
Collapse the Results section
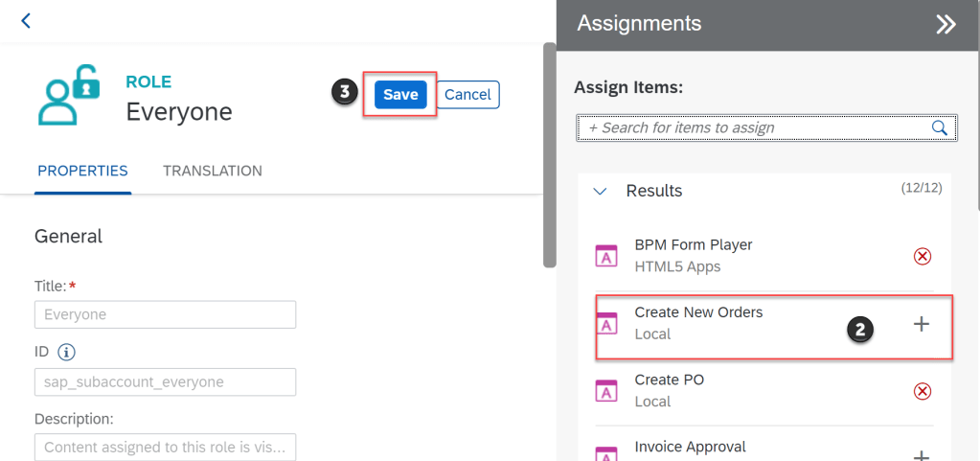[601, 192]
